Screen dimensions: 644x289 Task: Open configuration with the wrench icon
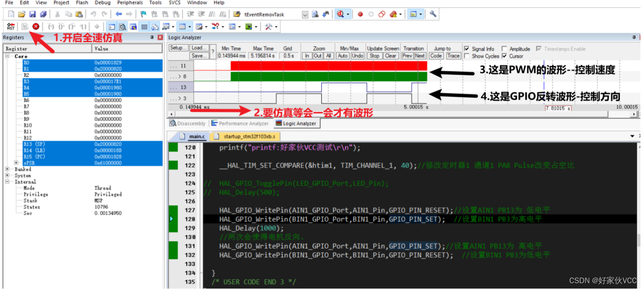pos(433,14)
